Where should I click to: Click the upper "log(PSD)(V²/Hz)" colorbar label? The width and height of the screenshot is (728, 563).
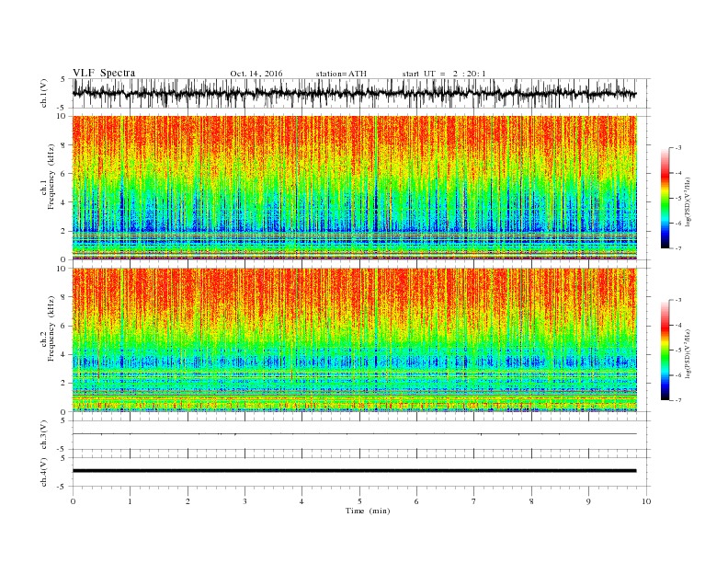[x=688, y=201]
